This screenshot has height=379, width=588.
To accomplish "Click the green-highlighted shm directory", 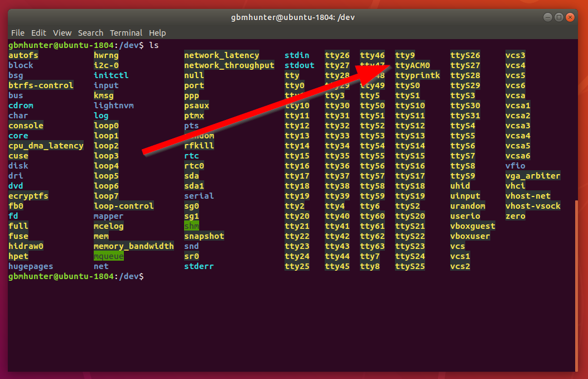I will [x=191, y=226].
